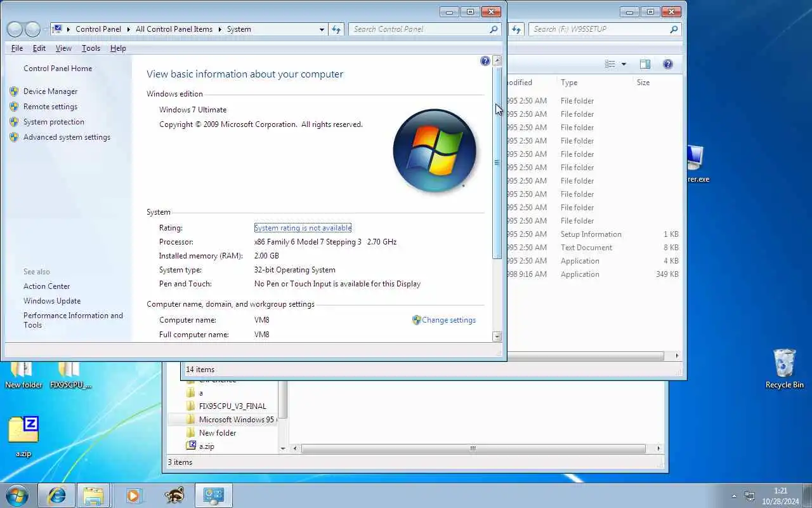
Task: Click the shield icon beside Remote settings
Action: (x=14, y=107)
